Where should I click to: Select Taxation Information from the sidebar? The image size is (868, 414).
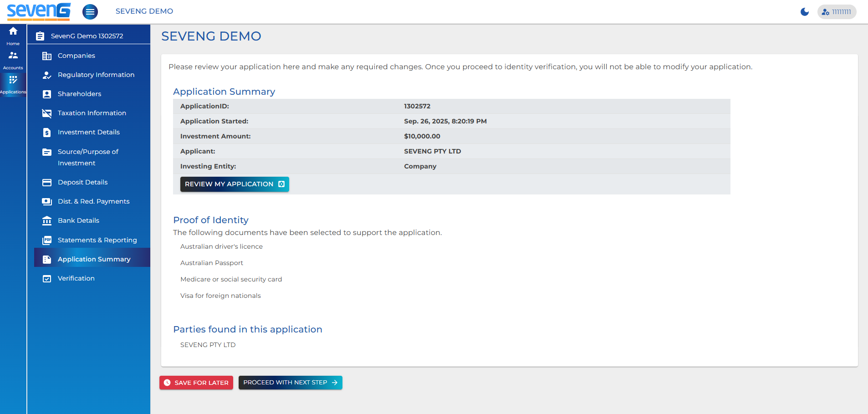[92, 113]
